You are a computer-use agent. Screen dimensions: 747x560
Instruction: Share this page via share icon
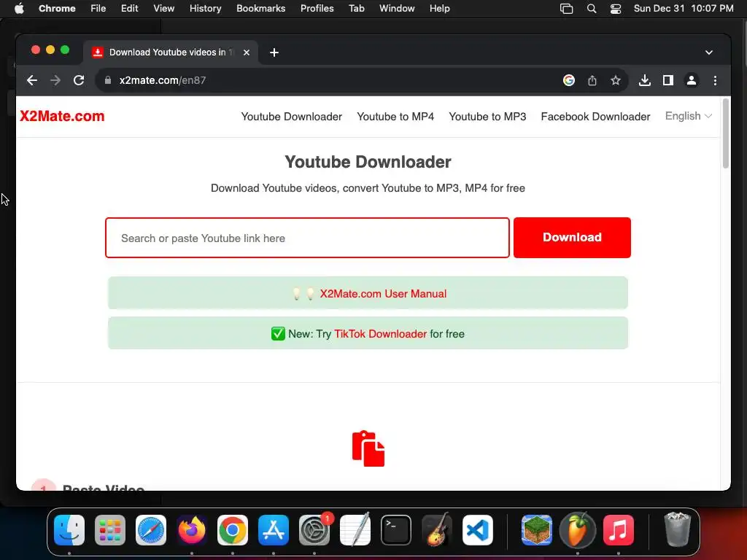pyautogui.click(x=592, y=80)
